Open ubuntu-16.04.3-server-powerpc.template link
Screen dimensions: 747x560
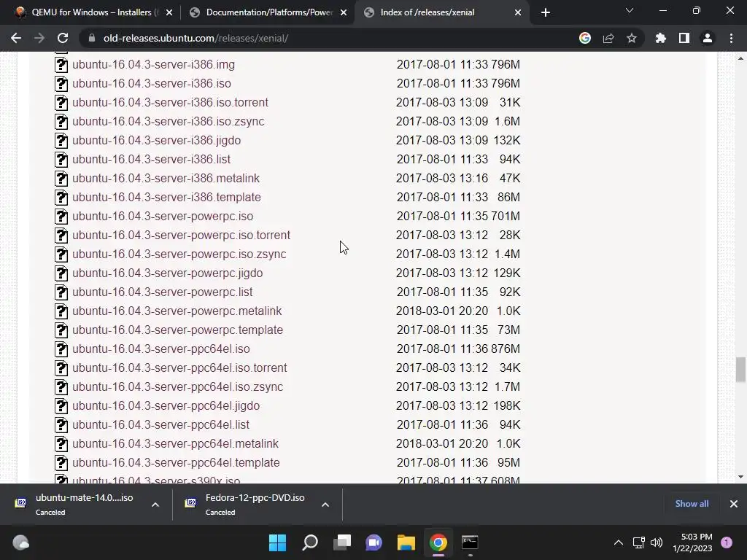click(178, 330)
